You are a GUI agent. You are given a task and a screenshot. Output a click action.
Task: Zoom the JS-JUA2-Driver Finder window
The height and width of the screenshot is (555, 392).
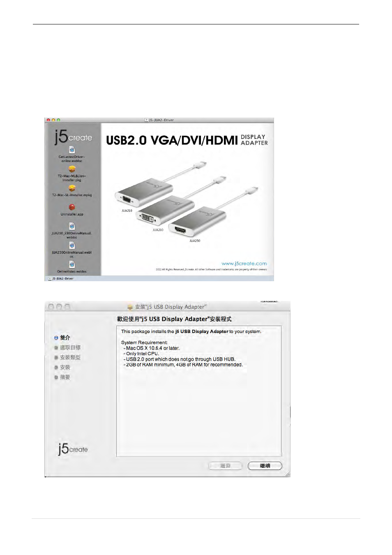(58, 120)
